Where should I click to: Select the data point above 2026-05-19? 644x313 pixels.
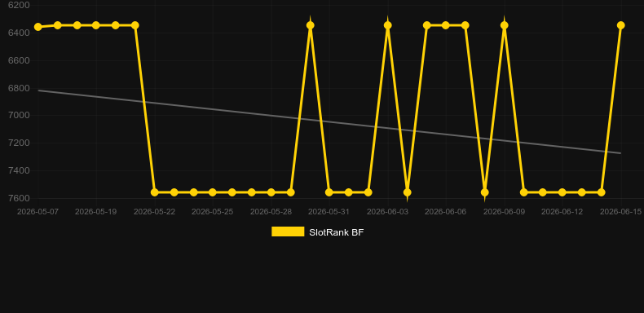point(96,25)
